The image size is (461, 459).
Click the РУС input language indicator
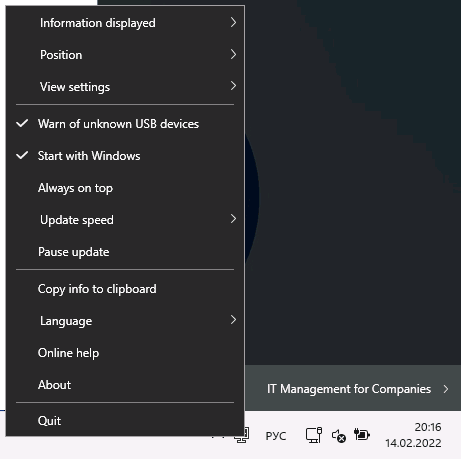point(276,436)
